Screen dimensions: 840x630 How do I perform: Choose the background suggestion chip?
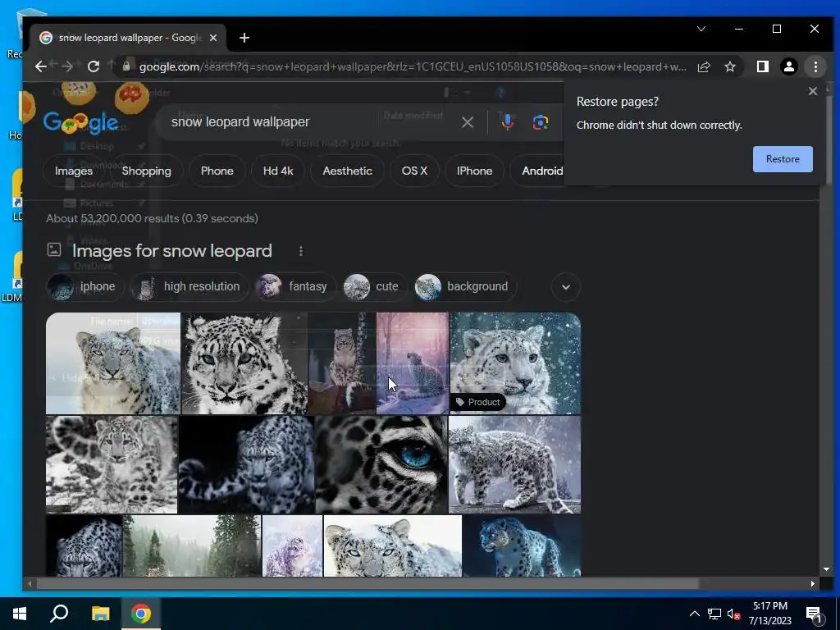(465, 286)
